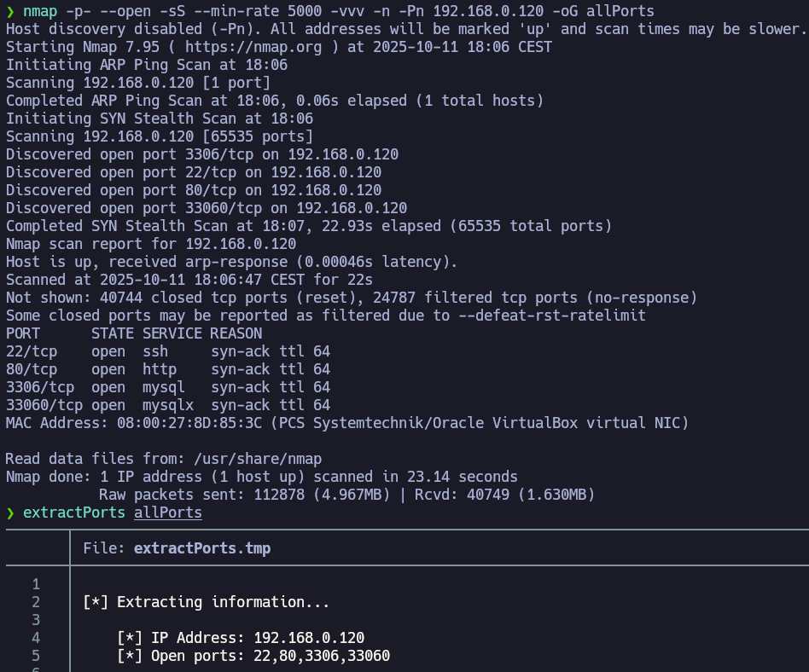This screenshot has height=672, width=809.
Task: Select the 33060/tcp mysqlx table row
Action: pyautogui.click(x=167, y=405)
